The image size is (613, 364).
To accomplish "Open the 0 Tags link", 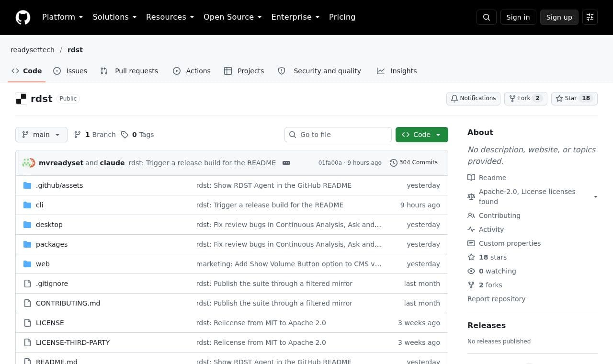I will pos(137,135).
